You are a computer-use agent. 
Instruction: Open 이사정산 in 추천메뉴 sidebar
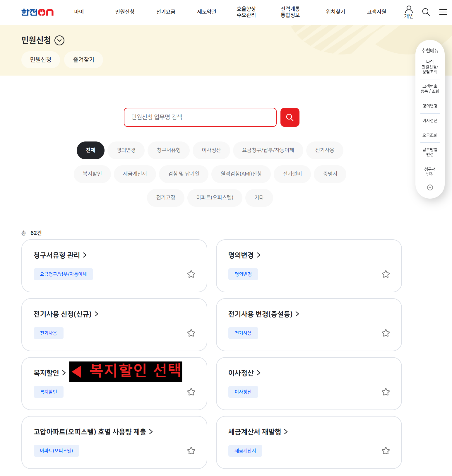[430, 121]
